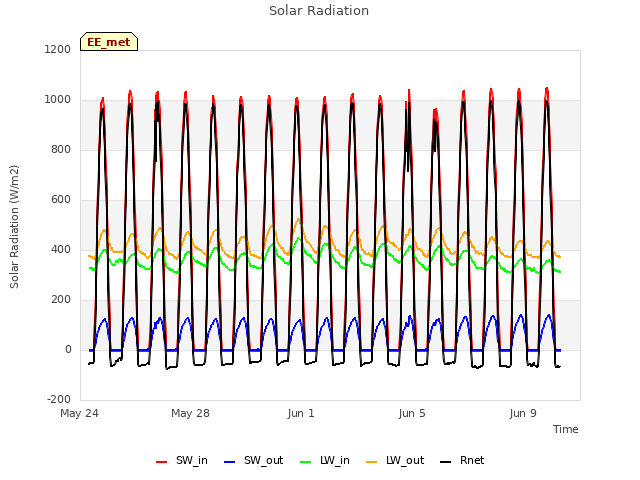Select the LW_in legend entry
The width and height of the screenshot is (640, 480).
(324, 461)
